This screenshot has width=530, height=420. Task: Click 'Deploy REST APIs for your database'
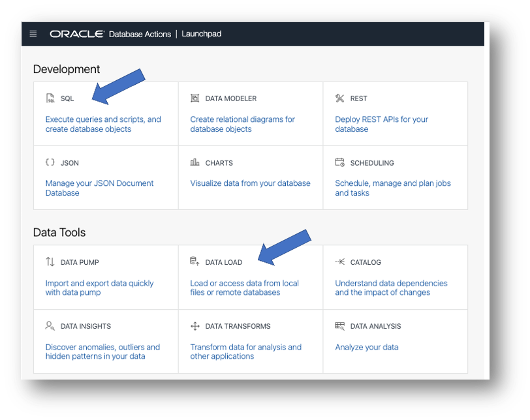pyautogui.click(x=382, y=124)
